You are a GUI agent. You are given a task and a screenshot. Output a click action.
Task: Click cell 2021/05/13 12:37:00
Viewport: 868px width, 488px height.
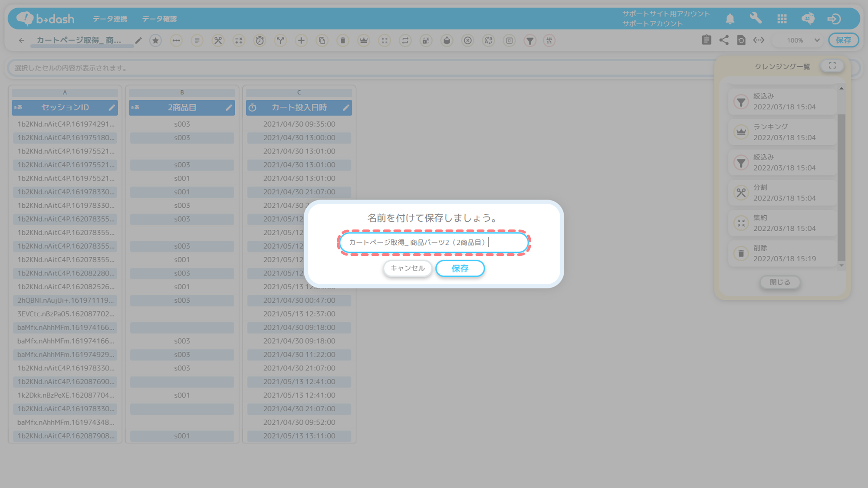point(299,314)
